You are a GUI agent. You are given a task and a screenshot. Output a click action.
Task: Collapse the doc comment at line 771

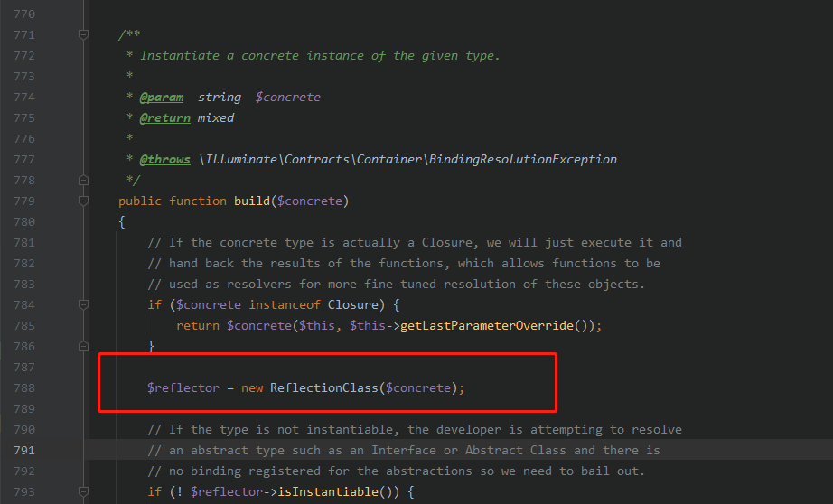(83, 35)
